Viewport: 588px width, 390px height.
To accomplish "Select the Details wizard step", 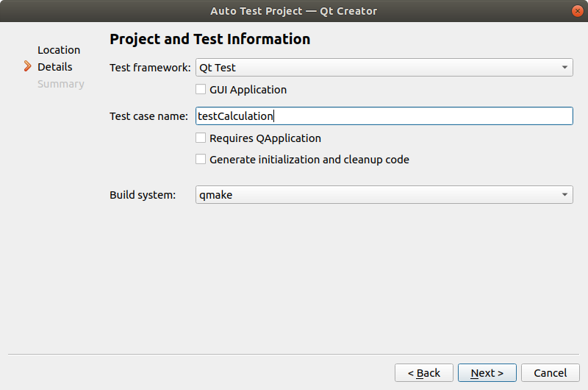I will (55, 67).
